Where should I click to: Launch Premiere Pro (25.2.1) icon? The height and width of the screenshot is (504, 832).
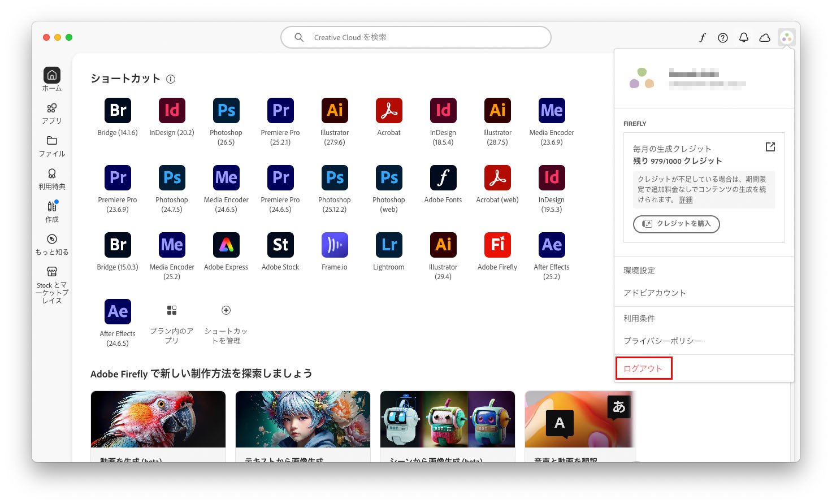(x=280, y=110)
